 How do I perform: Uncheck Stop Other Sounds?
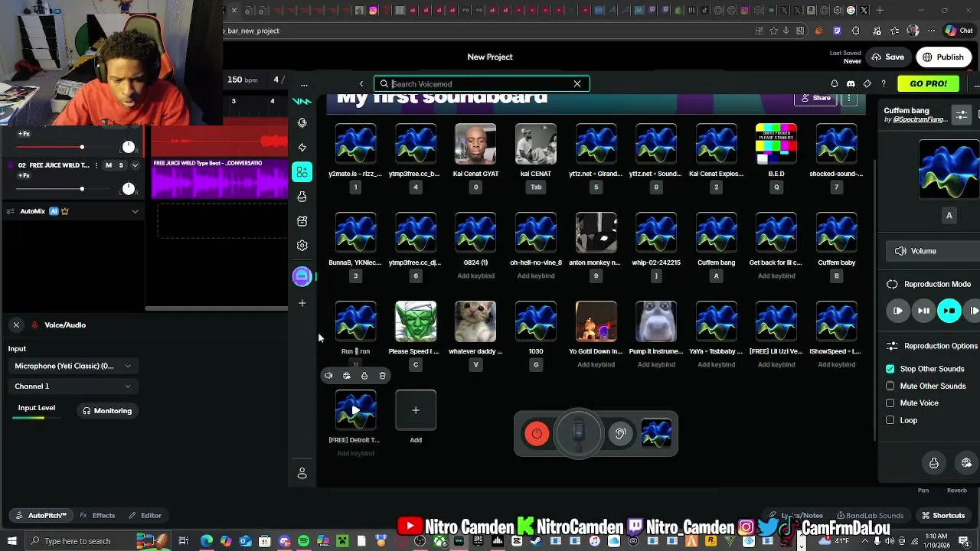click(x=890, y=369)
